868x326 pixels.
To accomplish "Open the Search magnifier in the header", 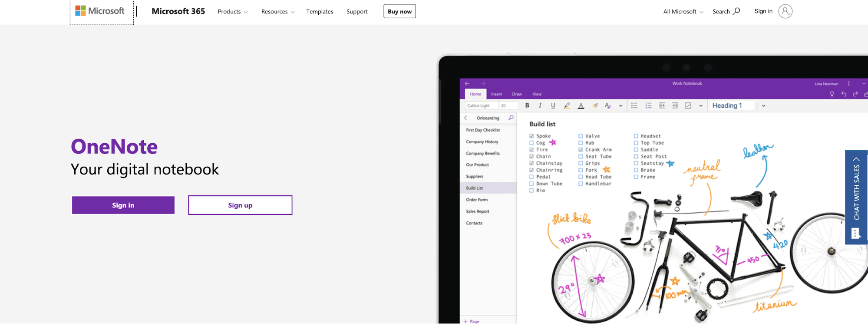I will click(736, 11).
